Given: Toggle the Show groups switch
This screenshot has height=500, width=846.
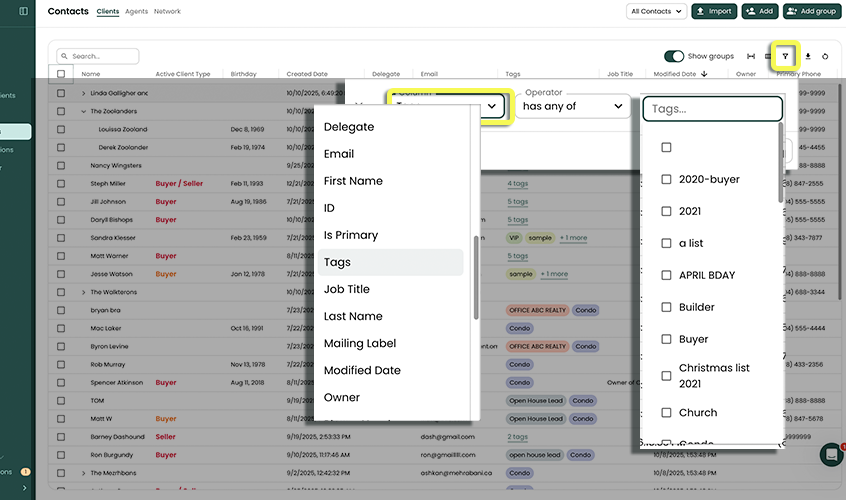Looking at the screenshot, I should [x=674, y=57].
